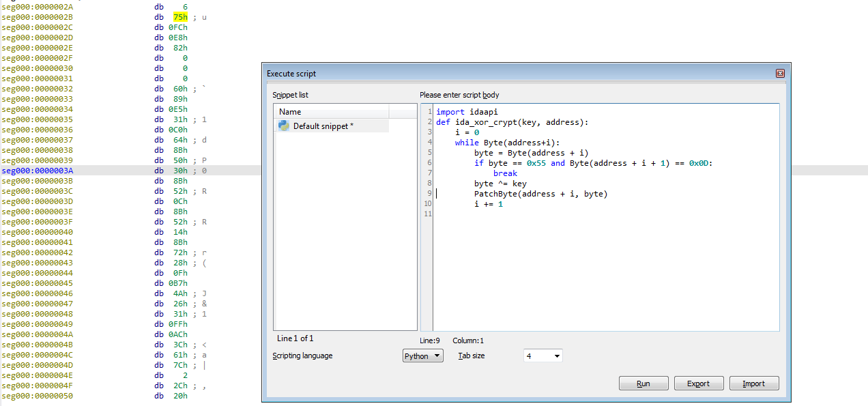Click the break statement in the script
This screenshot has width=868, height=406.
[x=505, y=173]
